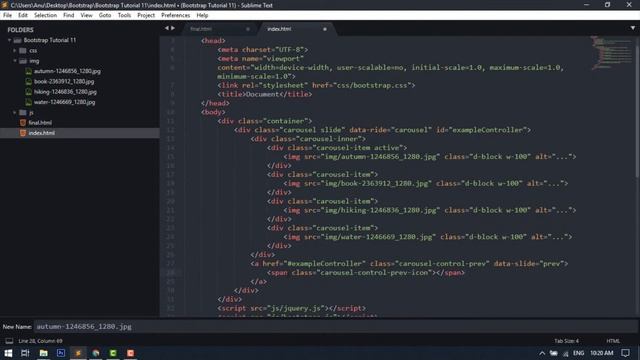Image resolution: width=640 pixels, height=360 pixels.
Task: Open the Selection menu
Action: coord(45,16)
